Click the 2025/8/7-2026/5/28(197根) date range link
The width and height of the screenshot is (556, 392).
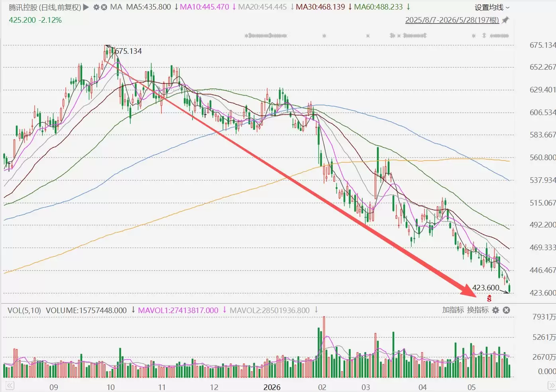[452, 20]
